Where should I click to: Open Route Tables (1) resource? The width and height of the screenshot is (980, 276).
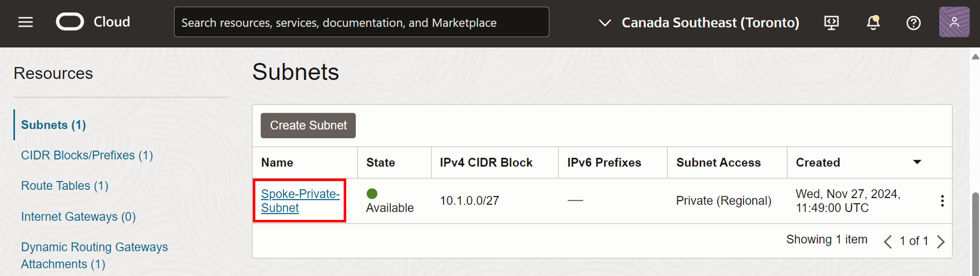coord(65,186)
